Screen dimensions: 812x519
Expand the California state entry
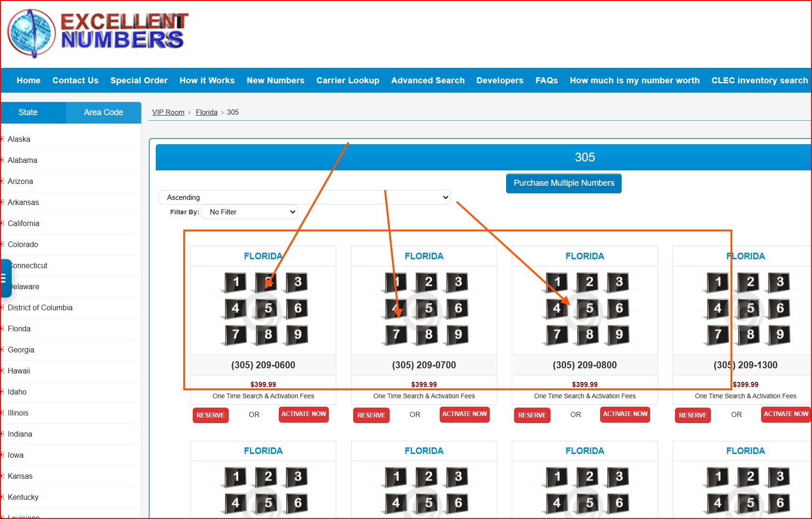(x=3, y=223)
